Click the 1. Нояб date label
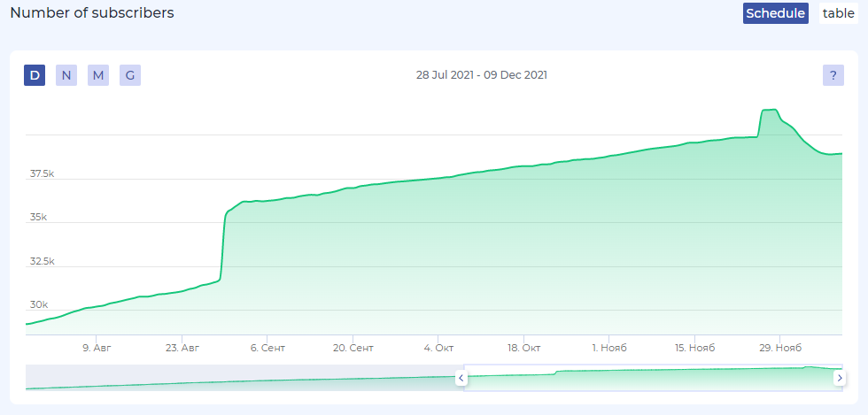The width and height of the screenshot is (868, 415). [x=609, y=348]
